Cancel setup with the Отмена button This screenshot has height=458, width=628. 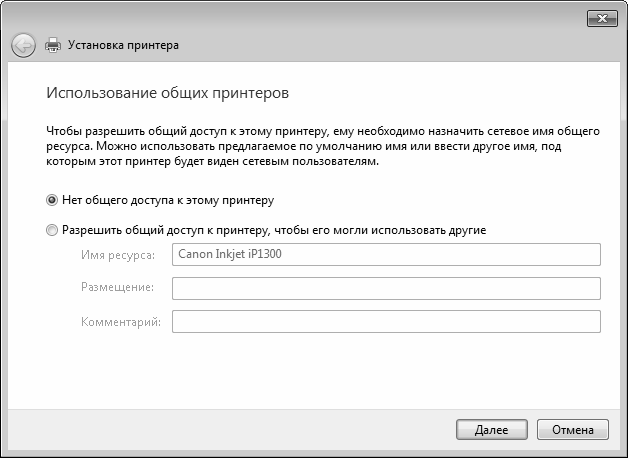click(x=572, y=429)
